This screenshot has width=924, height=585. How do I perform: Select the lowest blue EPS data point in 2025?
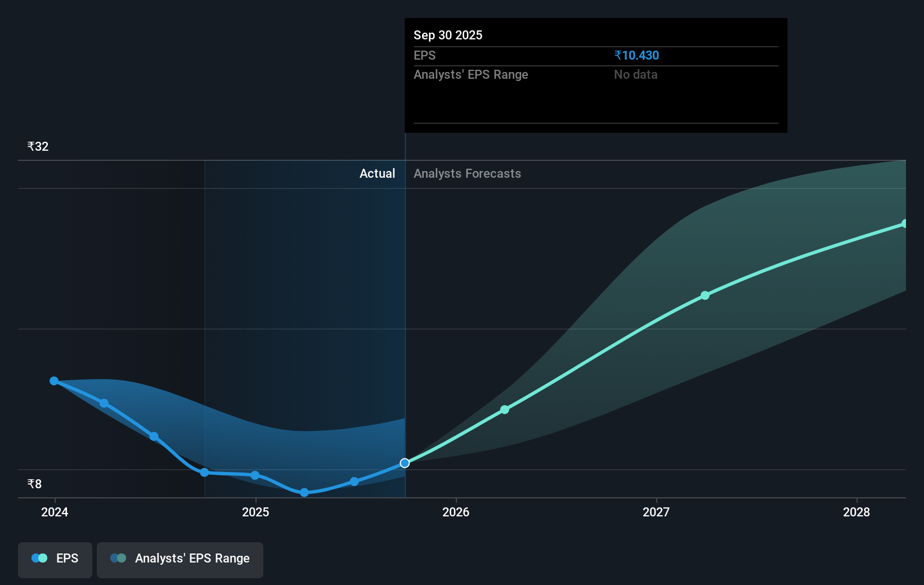304,492
